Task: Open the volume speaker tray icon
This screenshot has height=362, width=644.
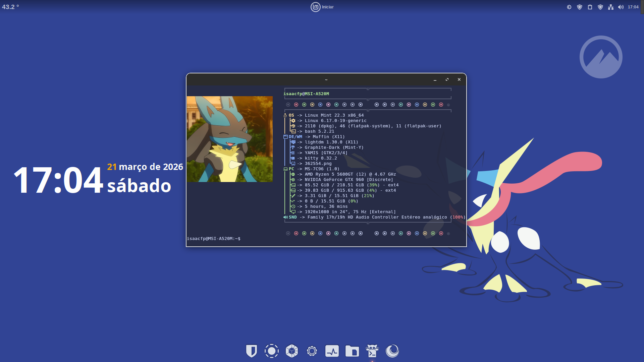Action: click(x=621, y=7)
